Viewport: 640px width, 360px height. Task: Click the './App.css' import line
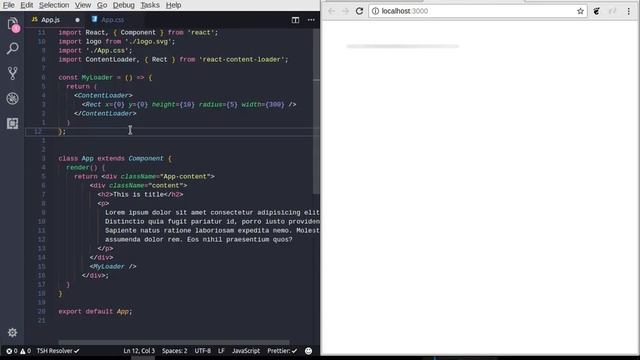pyautogui.click(x=96, y=51)
